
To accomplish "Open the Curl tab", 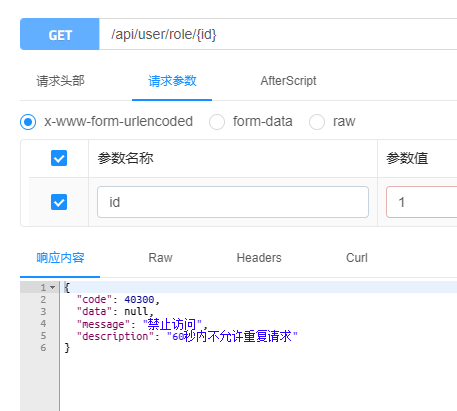I will [357, 258].
